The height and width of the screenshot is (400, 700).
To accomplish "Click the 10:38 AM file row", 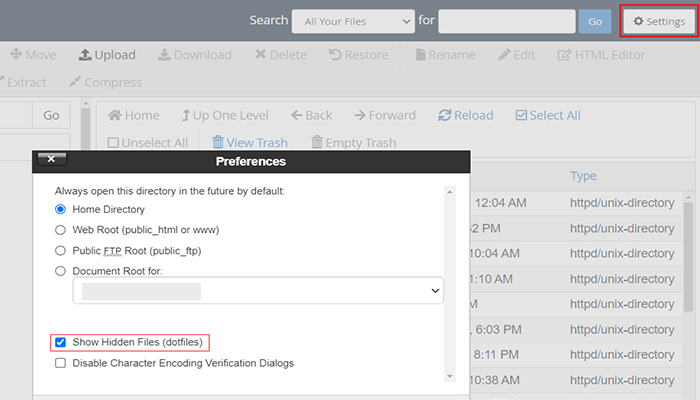I will [576, 380].
